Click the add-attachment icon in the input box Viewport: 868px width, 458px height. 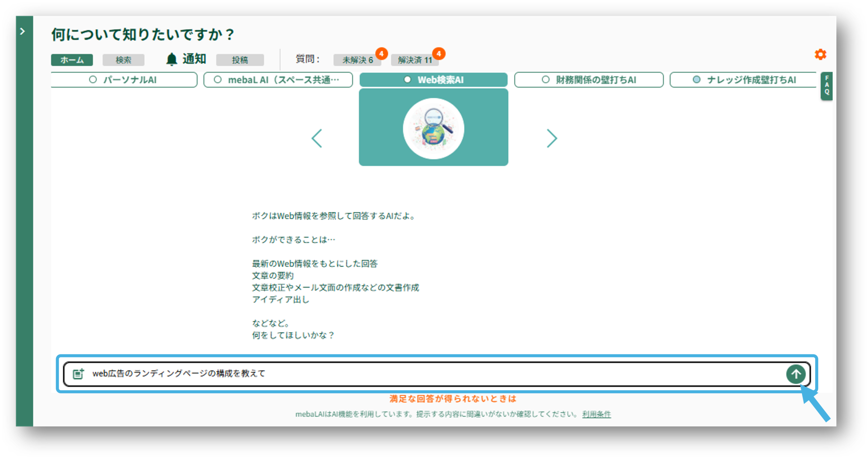click(78, 374)
